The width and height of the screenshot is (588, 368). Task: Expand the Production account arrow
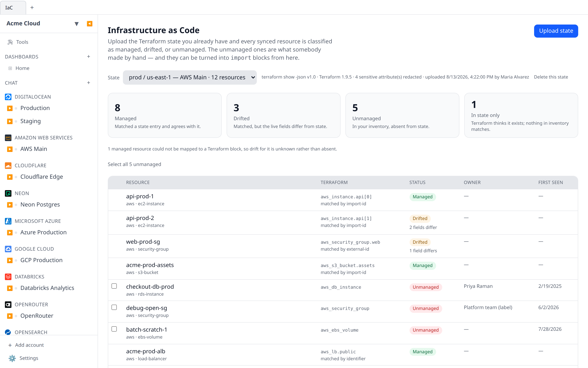tap(10, 108)
